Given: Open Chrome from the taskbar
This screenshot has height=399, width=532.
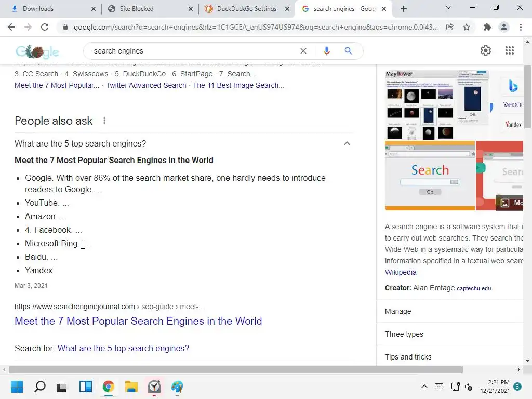Looking at the screenshot, I should pos(108,387).
